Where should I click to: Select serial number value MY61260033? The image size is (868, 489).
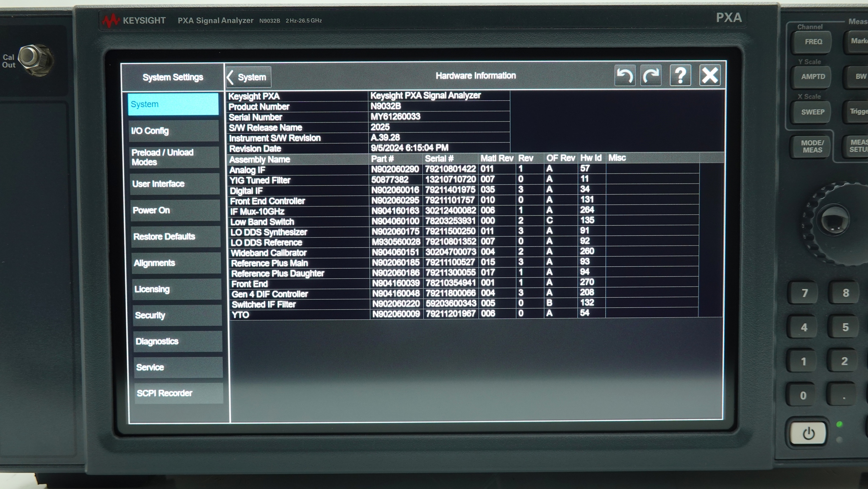(395, 117)
